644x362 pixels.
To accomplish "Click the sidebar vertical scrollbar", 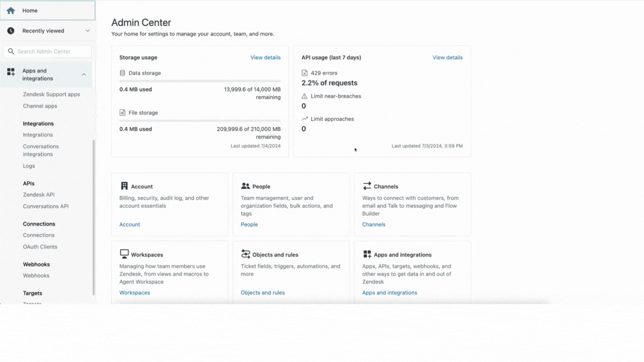I will 93,218.
